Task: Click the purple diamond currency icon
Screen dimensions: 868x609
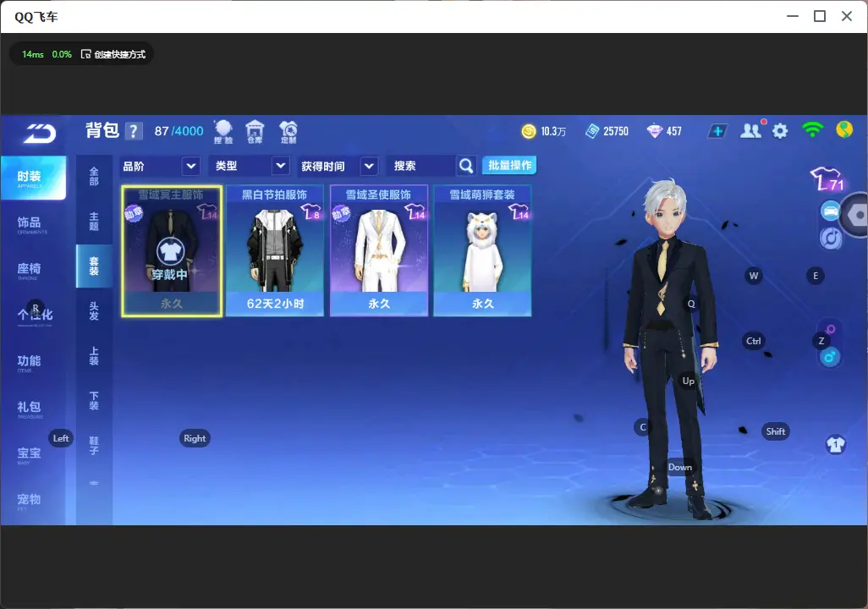Action: point(655,131)
